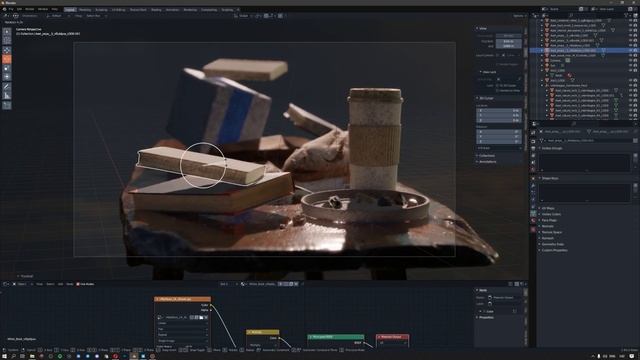Open the node editor Add menu
The height and width of the screenshot is (360, 640).
pyautogui.click(x=60, y=284)
